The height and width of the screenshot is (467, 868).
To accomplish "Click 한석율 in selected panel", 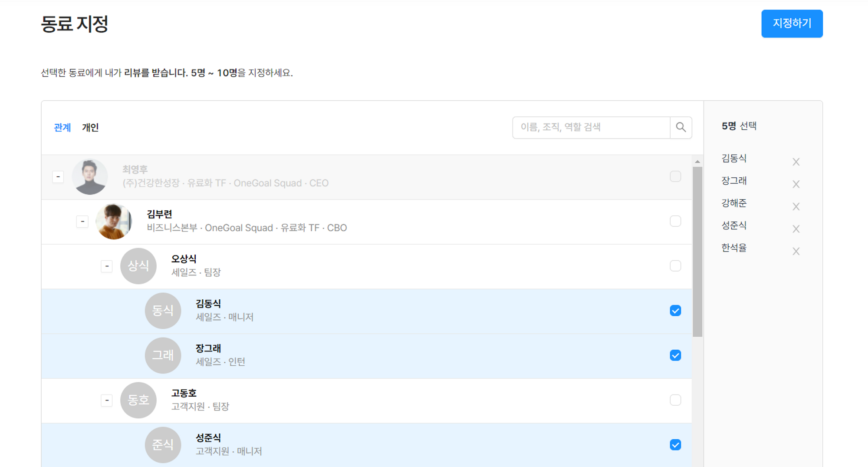I will pyautogui.click(x=734, y=248).
